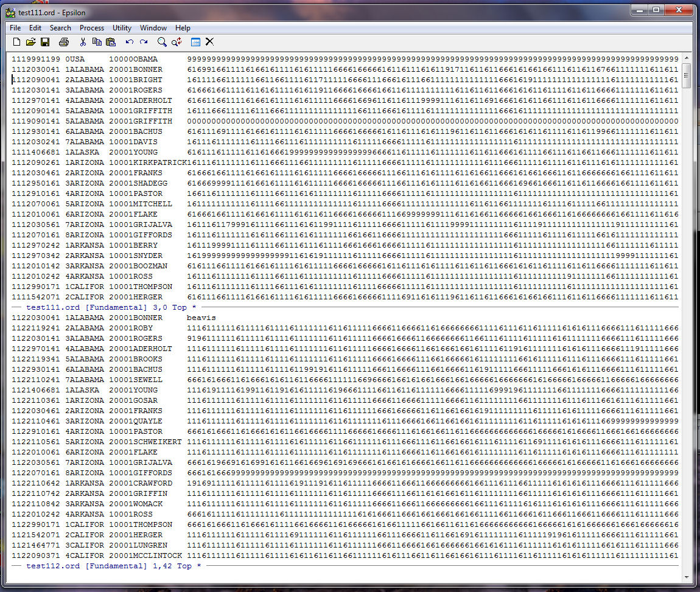Click the blue window toolbar icon
The image size is (700, 592).
195,42
